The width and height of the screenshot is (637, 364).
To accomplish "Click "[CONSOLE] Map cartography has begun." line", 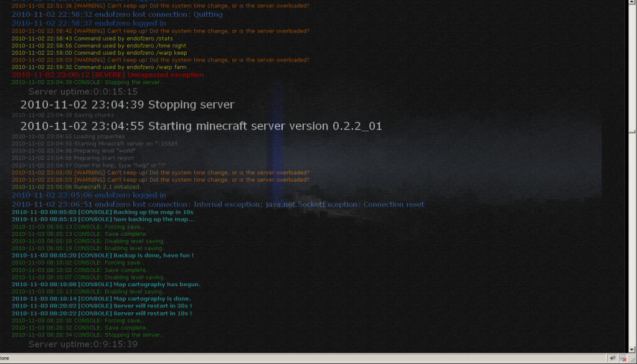I will (x=106, y=284).
